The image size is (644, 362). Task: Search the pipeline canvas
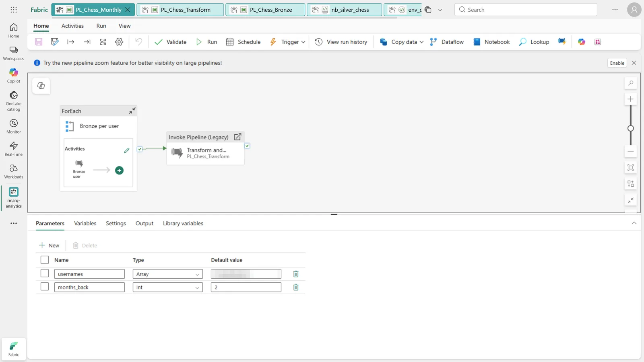pyautogui.click(x=631, y=83)
